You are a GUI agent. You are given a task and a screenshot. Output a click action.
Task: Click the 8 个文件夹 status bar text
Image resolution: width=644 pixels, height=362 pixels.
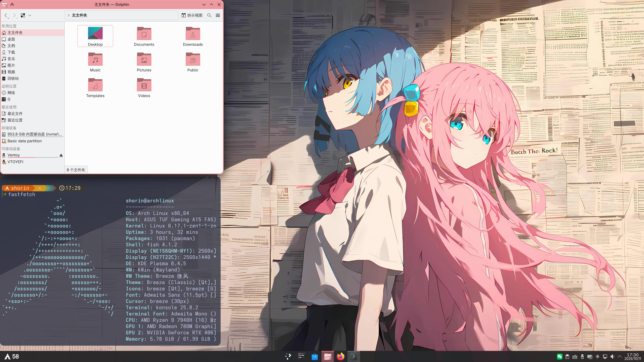click(76, 170)
